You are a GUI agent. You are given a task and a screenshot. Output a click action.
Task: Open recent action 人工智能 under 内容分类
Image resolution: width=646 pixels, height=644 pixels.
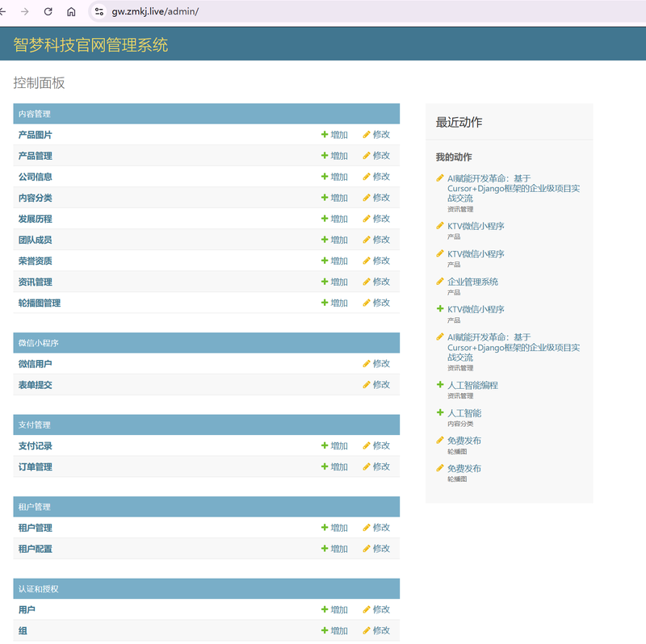click(465, 413)
